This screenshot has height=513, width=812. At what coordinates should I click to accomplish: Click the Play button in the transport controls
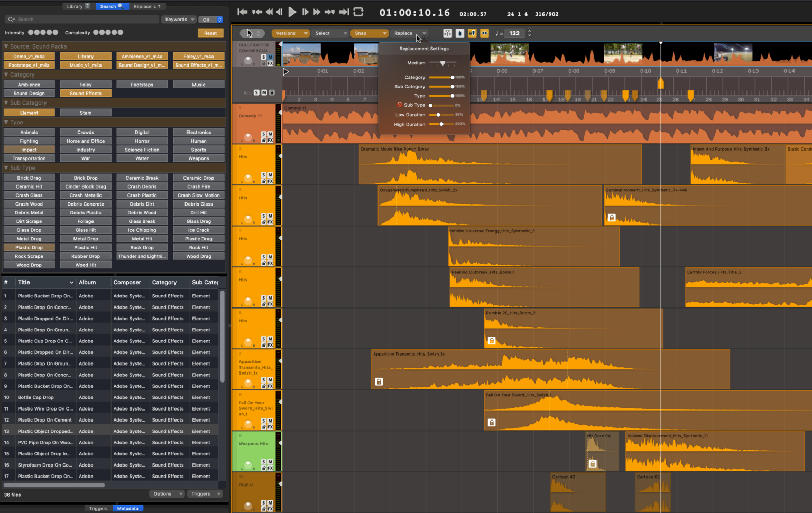pos(292,12)
